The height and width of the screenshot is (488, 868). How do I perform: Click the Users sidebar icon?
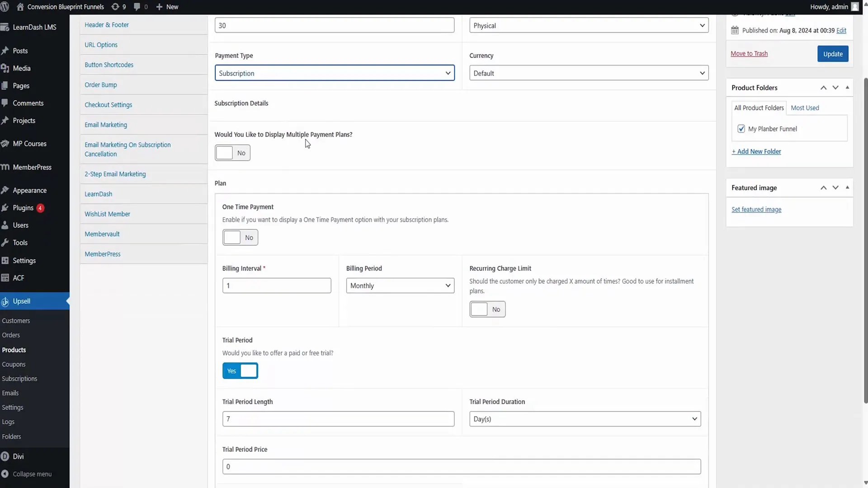[5, 225]
